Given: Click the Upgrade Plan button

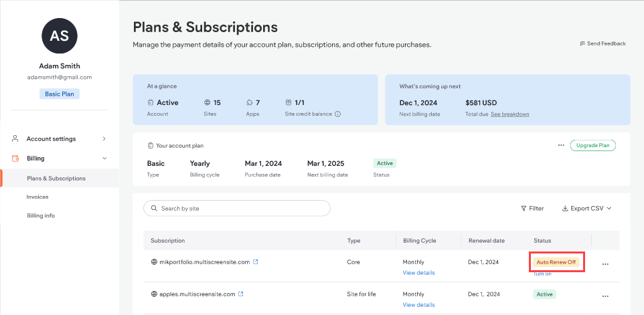Looking at the screenshot, I should (592, 145).
